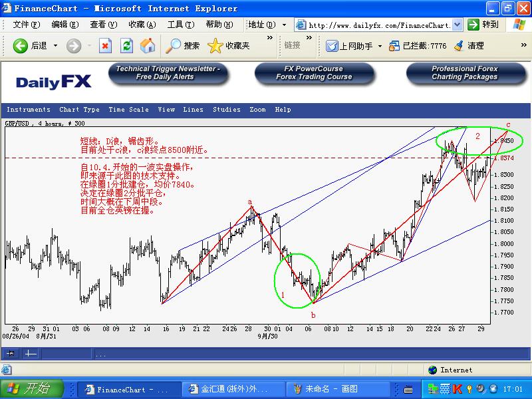Click the pin icon in chart bottom bar
Viewport: 532px width, 399px height.
click(x=11, y=354)
